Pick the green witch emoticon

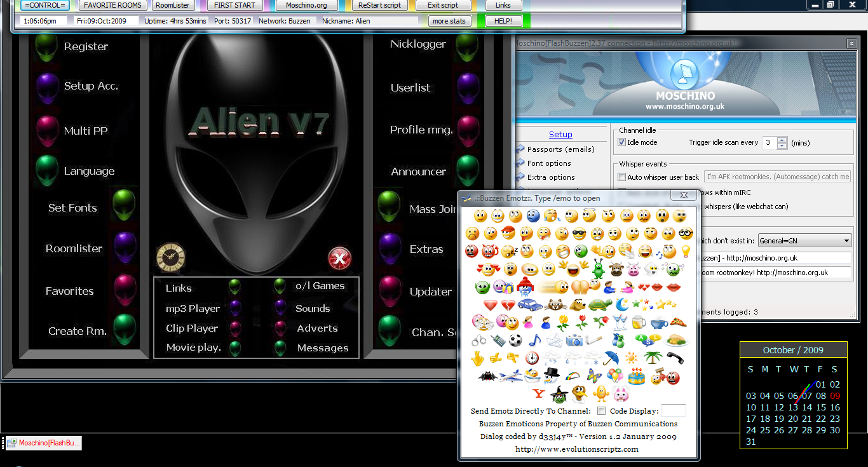click(559, 394)
